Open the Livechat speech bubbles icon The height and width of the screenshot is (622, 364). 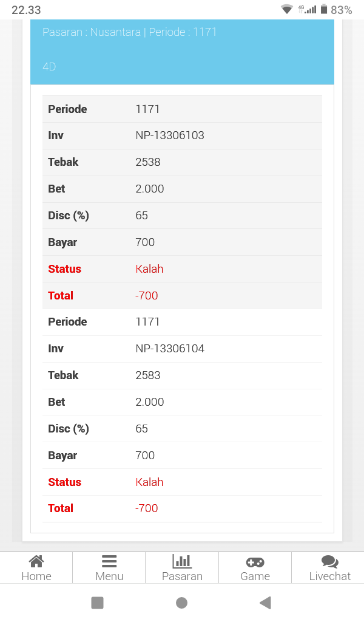point(330,562)
